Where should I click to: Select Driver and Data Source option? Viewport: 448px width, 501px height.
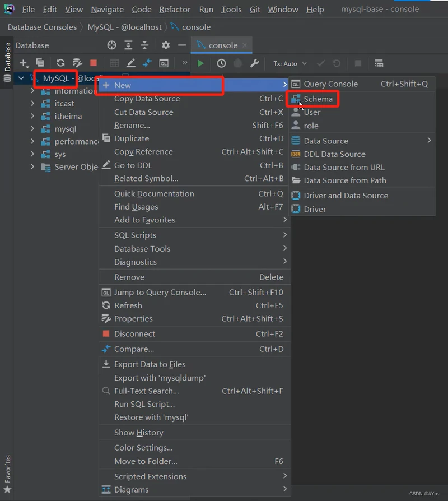[362, 196]
